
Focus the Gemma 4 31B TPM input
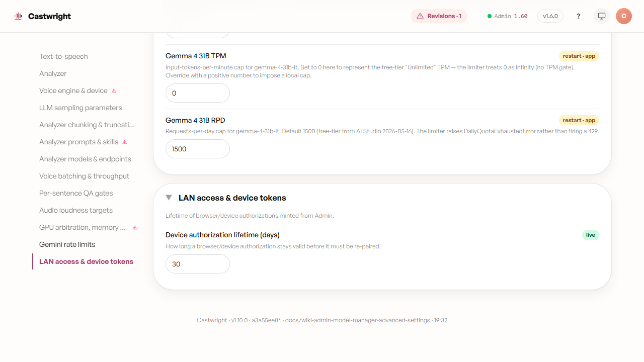point(198,93)
